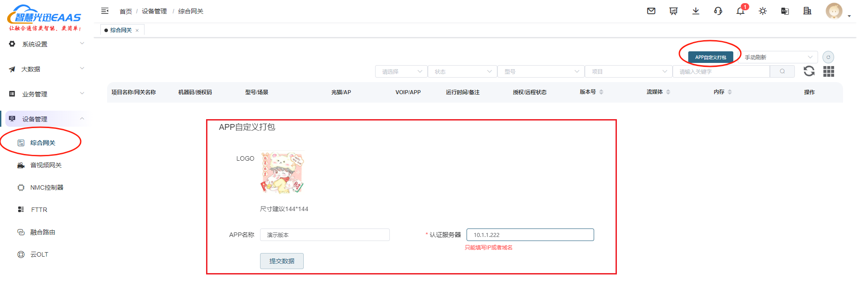Click the 认证服务器 input field
Viewport: 868px width, 299px height.
click(x=530, y=235)
